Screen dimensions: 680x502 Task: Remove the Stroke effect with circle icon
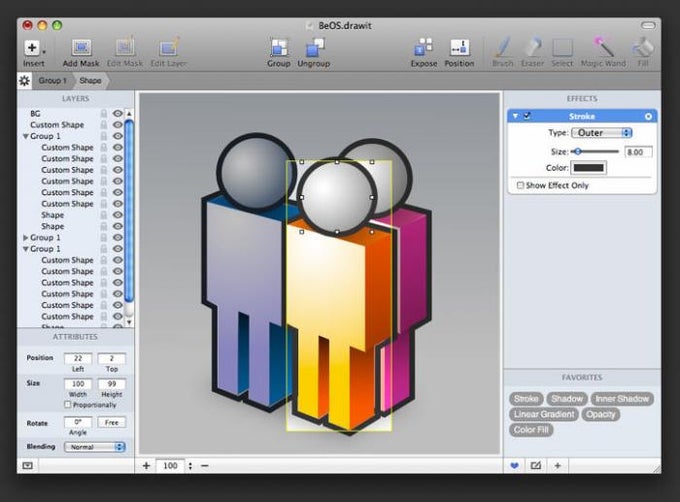648,116
